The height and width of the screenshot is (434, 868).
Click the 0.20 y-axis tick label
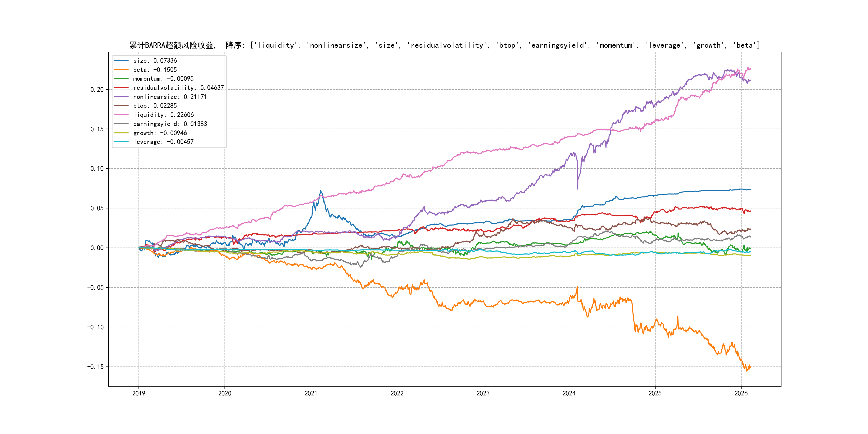click(x=97, y=90)
